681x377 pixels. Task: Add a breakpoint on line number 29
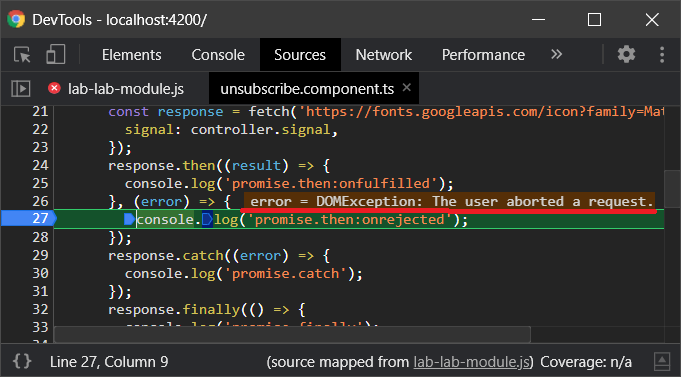pos(40,255)
